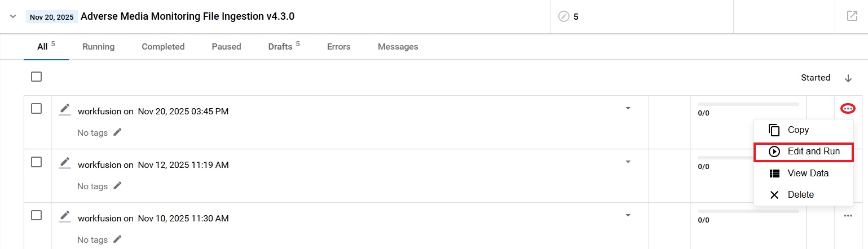
Task: Open process in new window icon
Action: point(852,16)
